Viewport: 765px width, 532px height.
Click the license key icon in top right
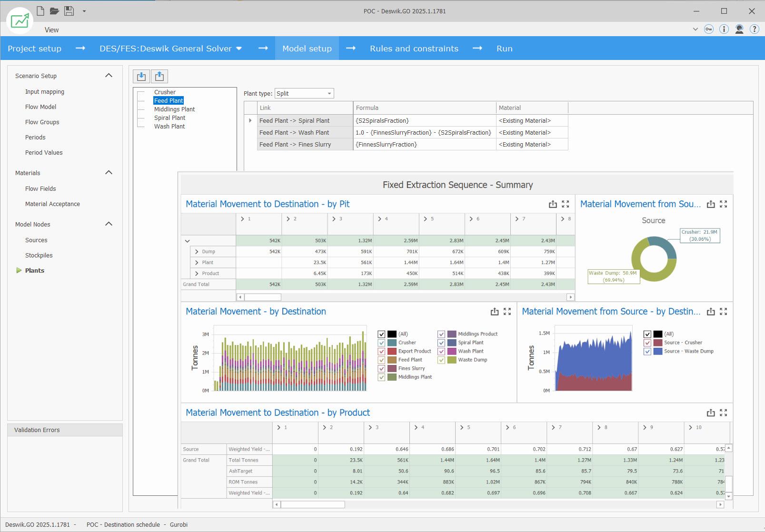(x=709, y=30)
